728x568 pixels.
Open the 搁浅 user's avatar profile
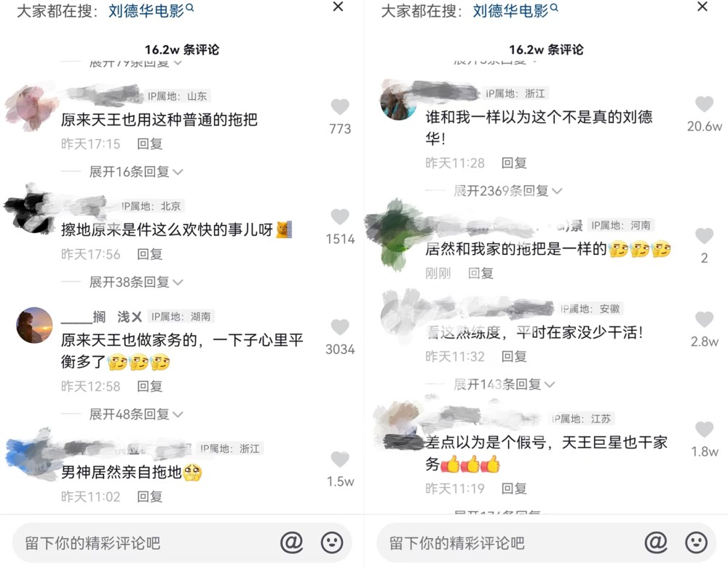34,325
